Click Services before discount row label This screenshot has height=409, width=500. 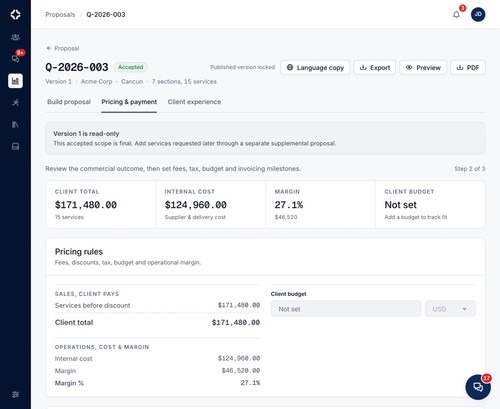pos(92,305)
